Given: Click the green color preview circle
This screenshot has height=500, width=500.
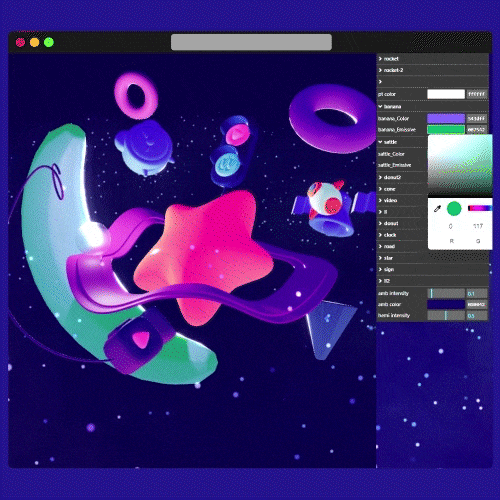Looking at the screenshot, I should tap(454, 209).
